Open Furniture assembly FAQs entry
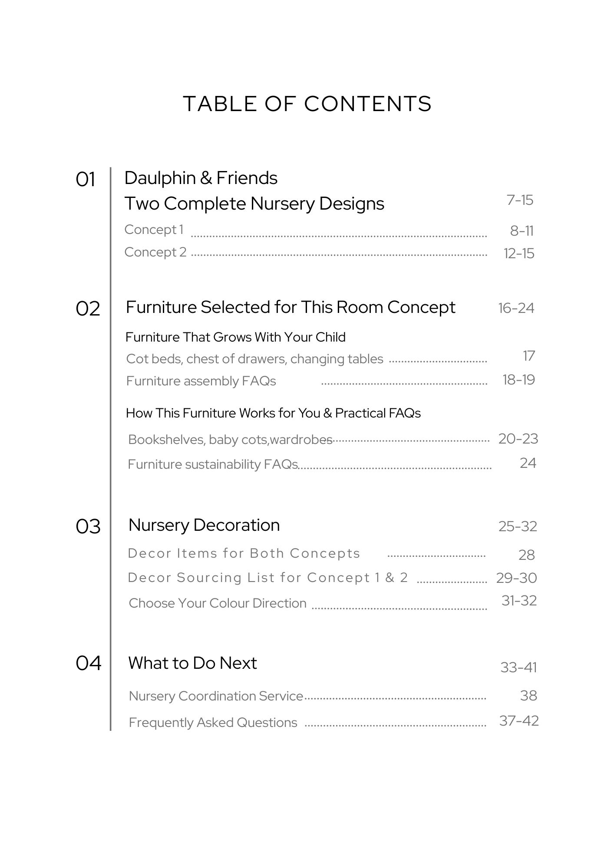The height and width of the screenshot is (868, 614). [201, 381]
